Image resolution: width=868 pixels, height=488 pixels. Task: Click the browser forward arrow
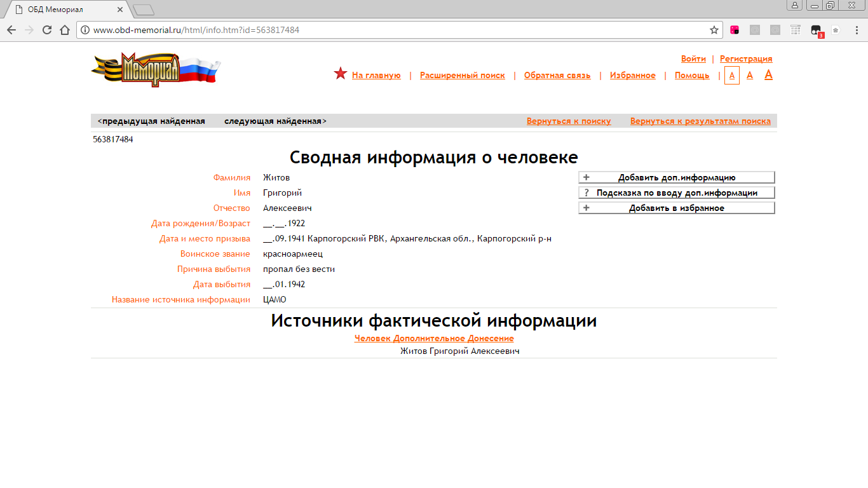(x=29, y=30)
